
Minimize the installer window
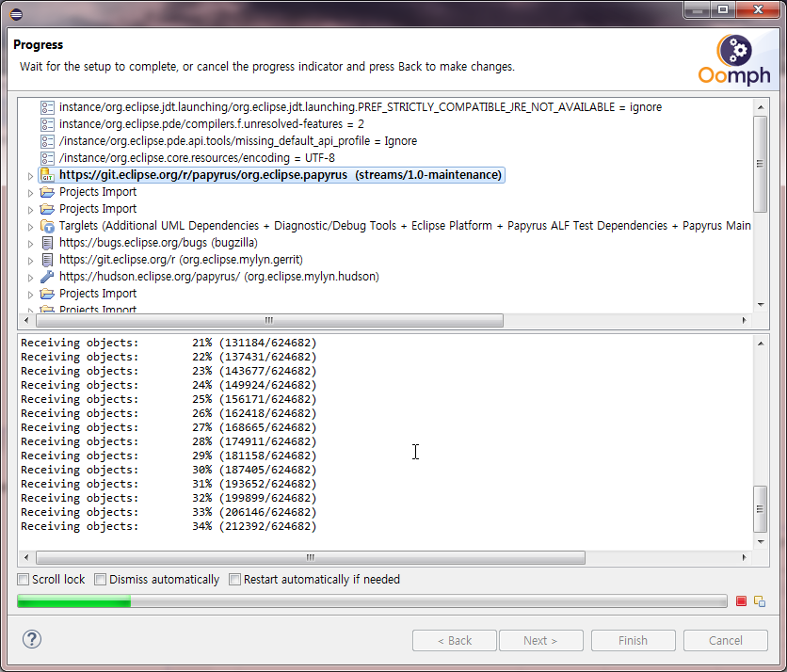(x=698, y=9)
